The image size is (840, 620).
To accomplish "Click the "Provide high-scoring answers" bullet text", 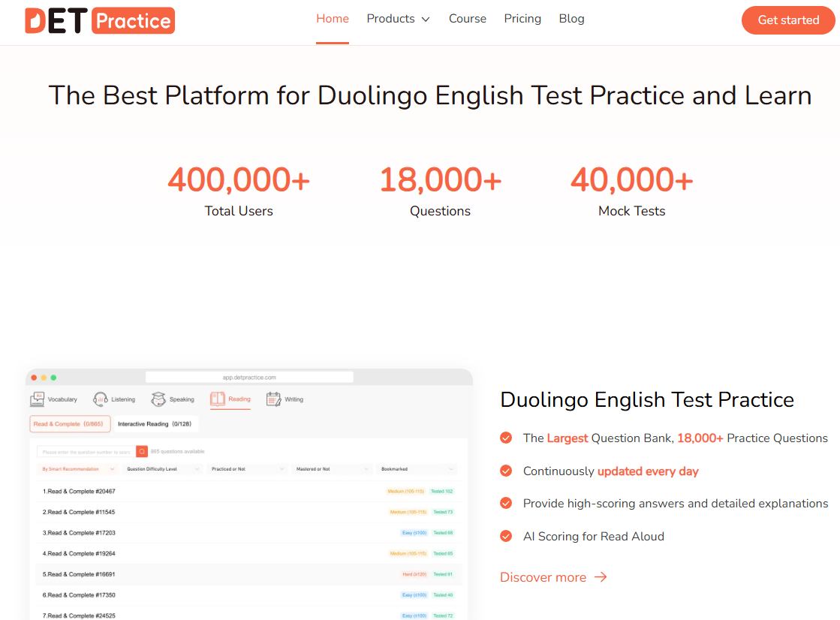I will (x=676, y=504).
